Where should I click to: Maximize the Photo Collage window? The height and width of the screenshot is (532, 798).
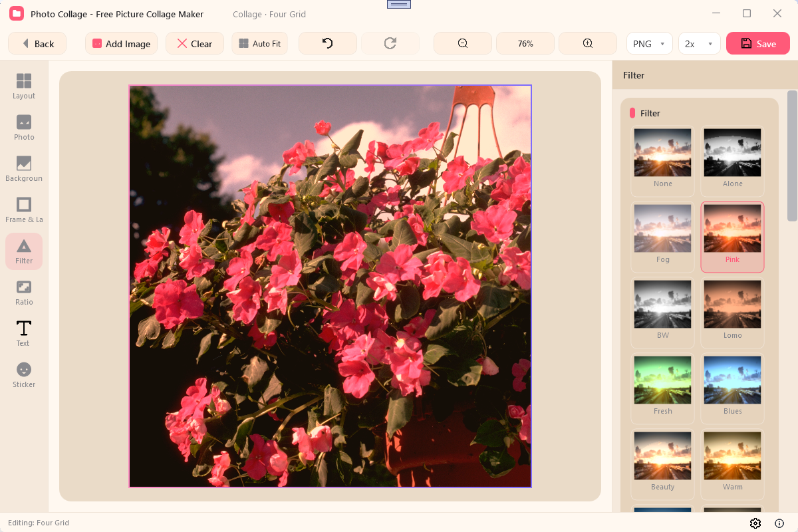coord(747,13)
